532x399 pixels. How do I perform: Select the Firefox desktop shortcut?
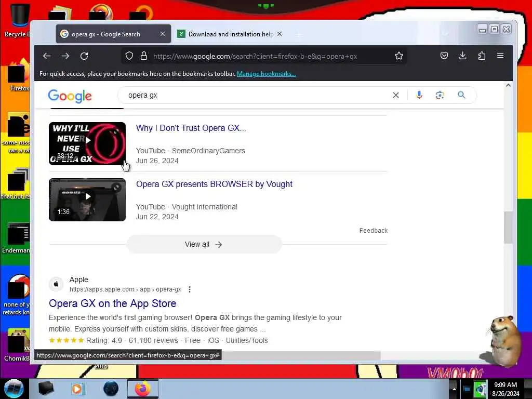pos(19,75)
